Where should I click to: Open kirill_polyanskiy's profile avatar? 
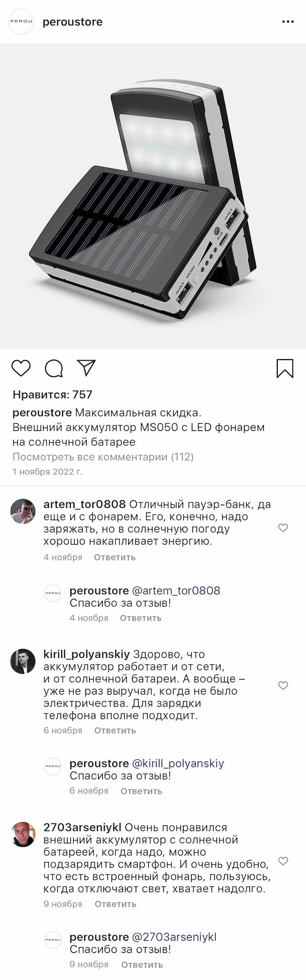click(23, 661)
